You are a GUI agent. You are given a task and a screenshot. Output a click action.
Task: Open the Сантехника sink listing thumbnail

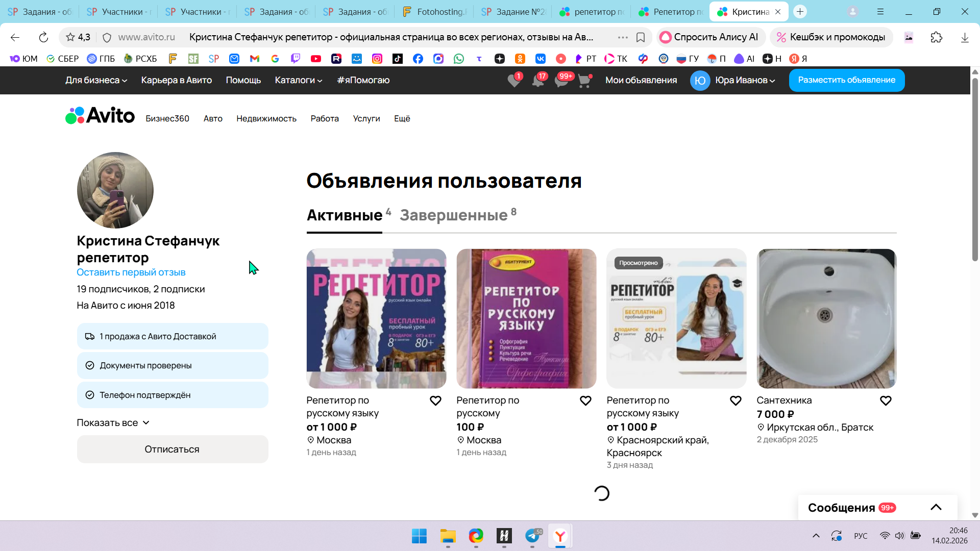coord(826,318)
